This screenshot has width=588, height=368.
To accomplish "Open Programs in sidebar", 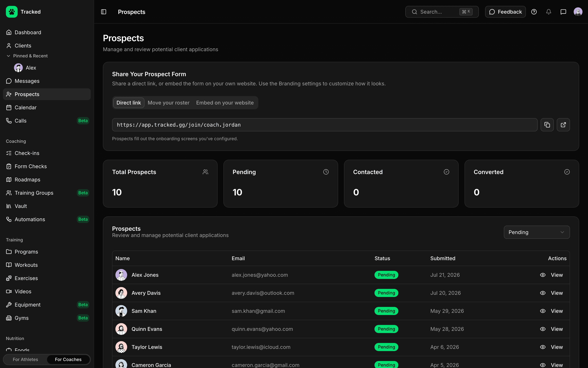I will (x=47, y=252).
